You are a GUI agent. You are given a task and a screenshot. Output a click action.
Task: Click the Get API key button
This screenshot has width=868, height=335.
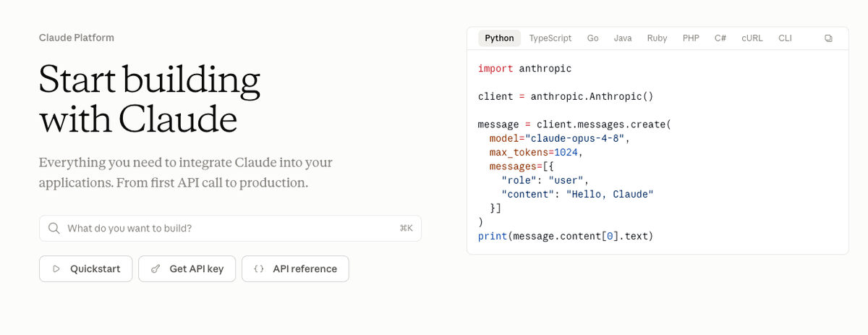tap(187, 269)
